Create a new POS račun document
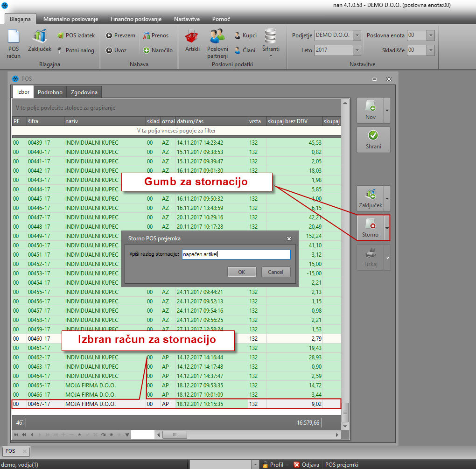 tap(14, 44)
